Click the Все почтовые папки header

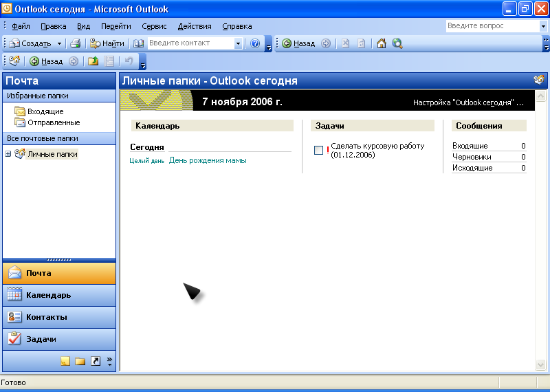pyautogui.click(x=59, y=138)
